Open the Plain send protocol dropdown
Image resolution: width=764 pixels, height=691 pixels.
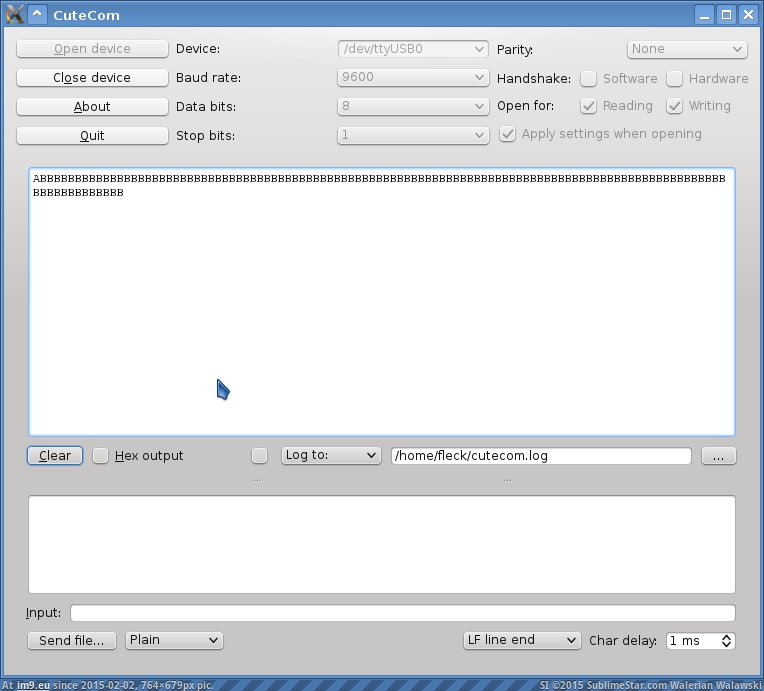(x=174, y=640)
